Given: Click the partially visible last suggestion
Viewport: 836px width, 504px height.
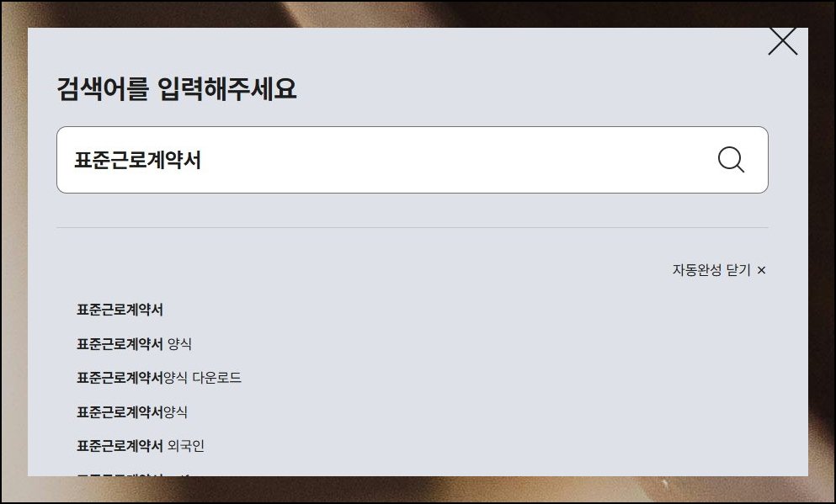Looking at the screenshot, I should pos(133,474).
